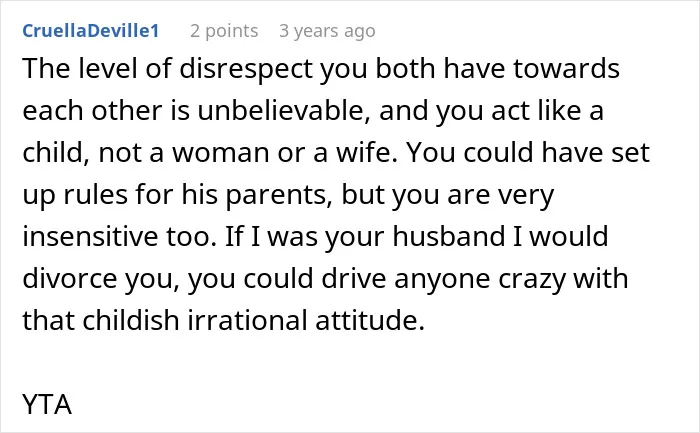This screenshot has width=700, height=433.
Task: Open the CruellaDeville1 user profile
Action: (91, 31)
